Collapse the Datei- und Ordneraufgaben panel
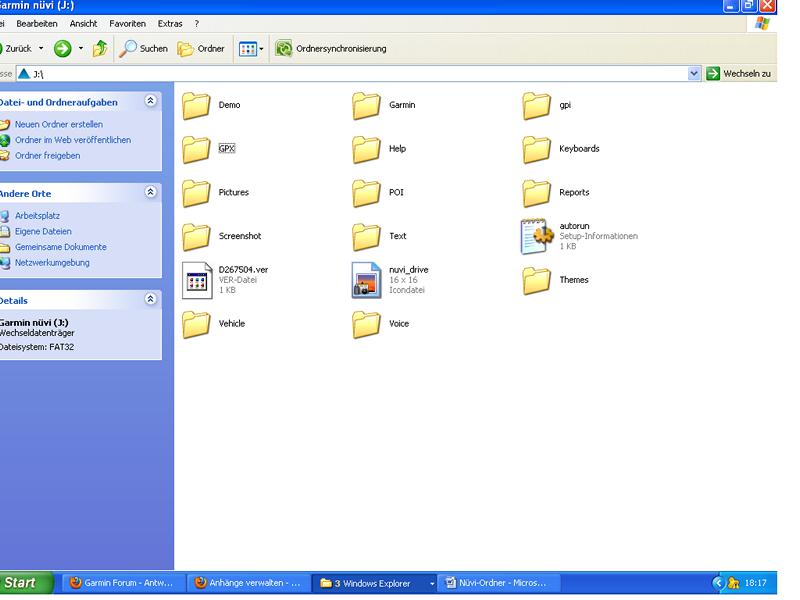 (151, 101)
